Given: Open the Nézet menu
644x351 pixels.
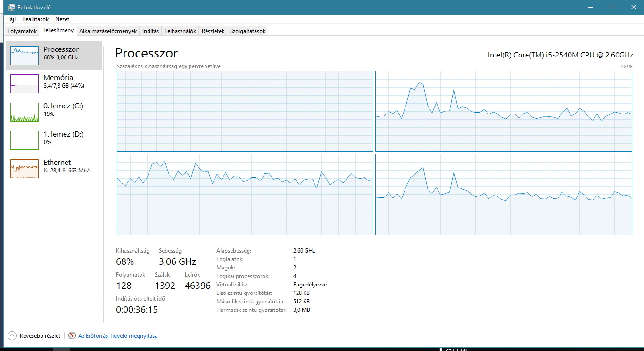Looking at the screenshot, I should click(62, 19).
